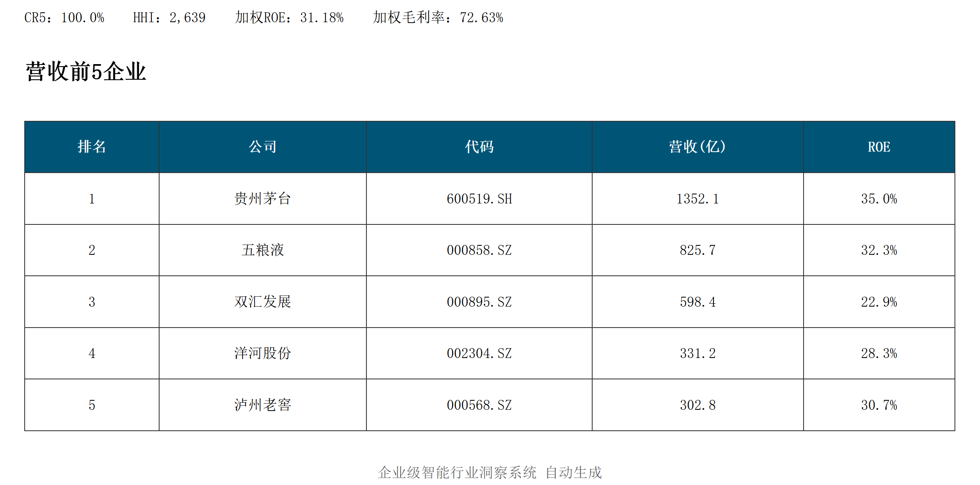The width and height of the screenshot is (980, 485).
Task: Select the revenue value 302.8
Action: (697, 405)
